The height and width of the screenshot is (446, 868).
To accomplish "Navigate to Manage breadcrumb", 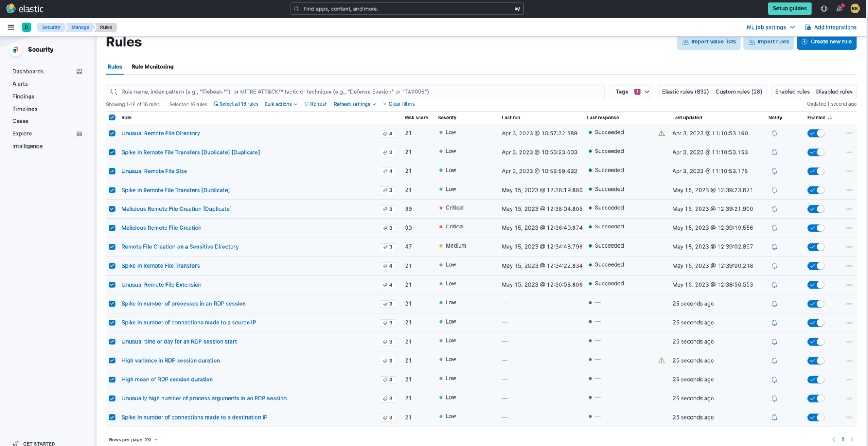I will pos(80,27).
